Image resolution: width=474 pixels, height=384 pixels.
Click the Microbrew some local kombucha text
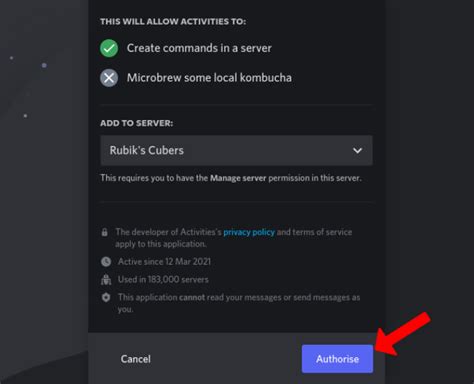pos(209,78)
